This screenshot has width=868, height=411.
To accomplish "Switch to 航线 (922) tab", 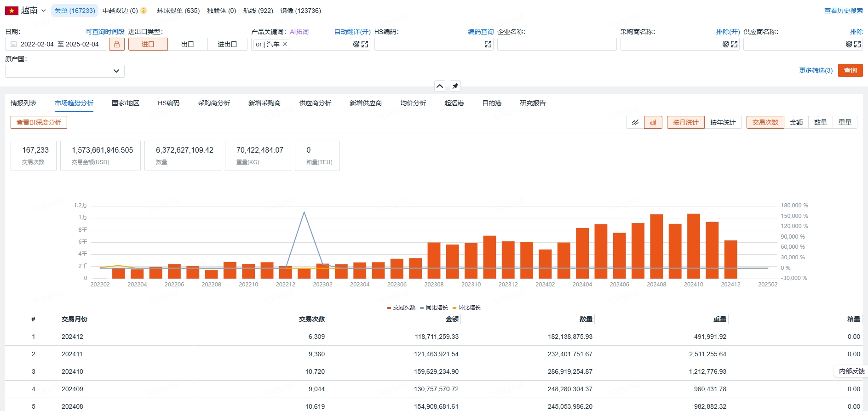I will (x=258, y=11).
